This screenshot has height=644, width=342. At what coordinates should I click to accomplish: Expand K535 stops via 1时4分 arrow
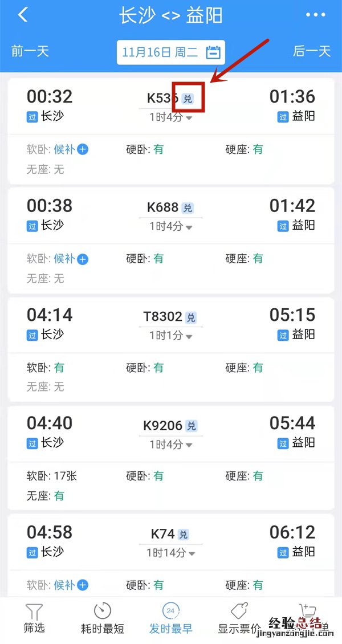189,119
